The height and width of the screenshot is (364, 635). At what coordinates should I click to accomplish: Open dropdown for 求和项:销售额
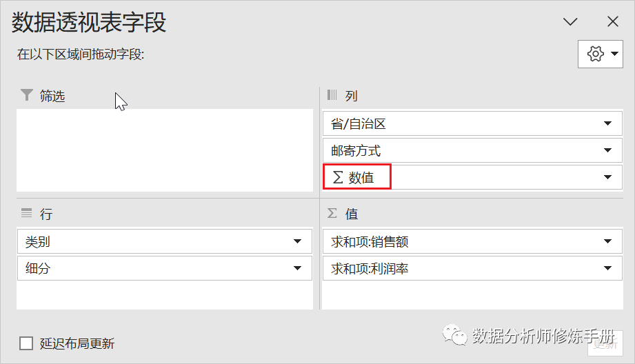point(607,241)
